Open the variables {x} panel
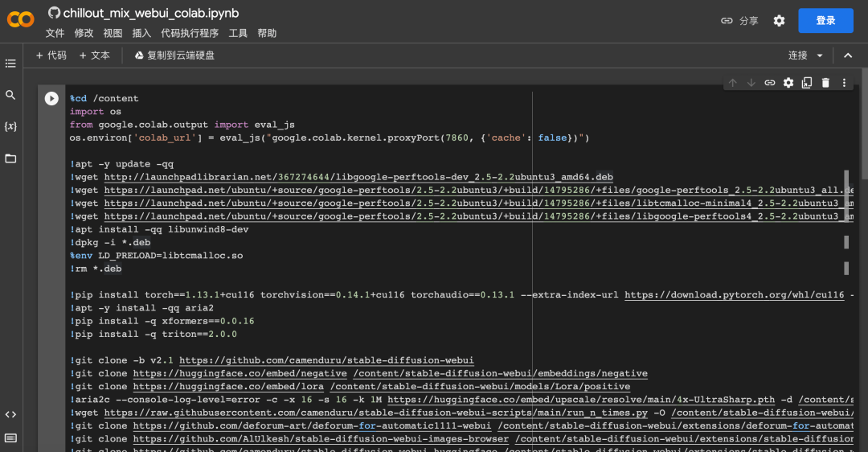The width and height of the screenshot is (868, 452). point(10,126)
